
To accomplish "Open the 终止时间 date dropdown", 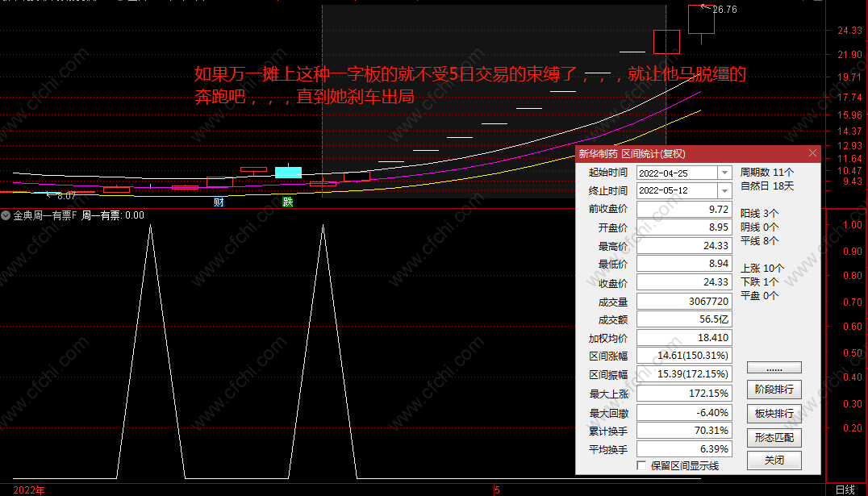I will (x=724, y=191).
